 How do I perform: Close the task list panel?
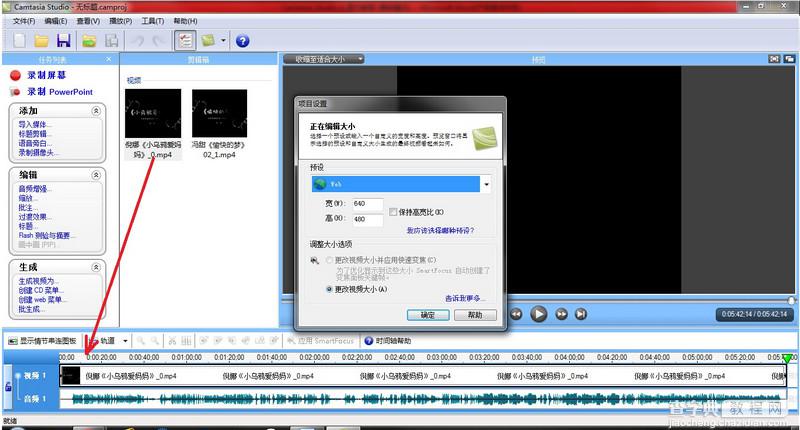[109, 59]
